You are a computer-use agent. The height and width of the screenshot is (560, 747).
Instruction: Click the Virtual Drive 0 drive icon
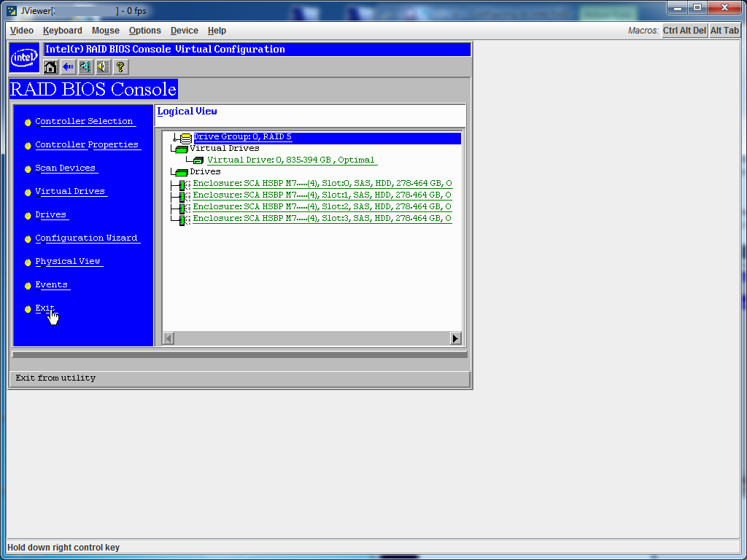click(x=198, y=160)
